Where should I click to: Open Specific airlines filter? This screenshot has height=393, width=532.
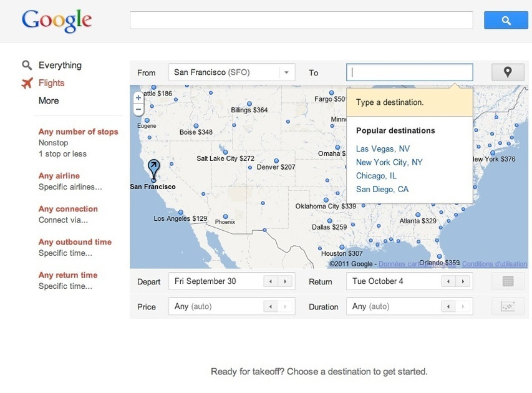coord(70,187)
